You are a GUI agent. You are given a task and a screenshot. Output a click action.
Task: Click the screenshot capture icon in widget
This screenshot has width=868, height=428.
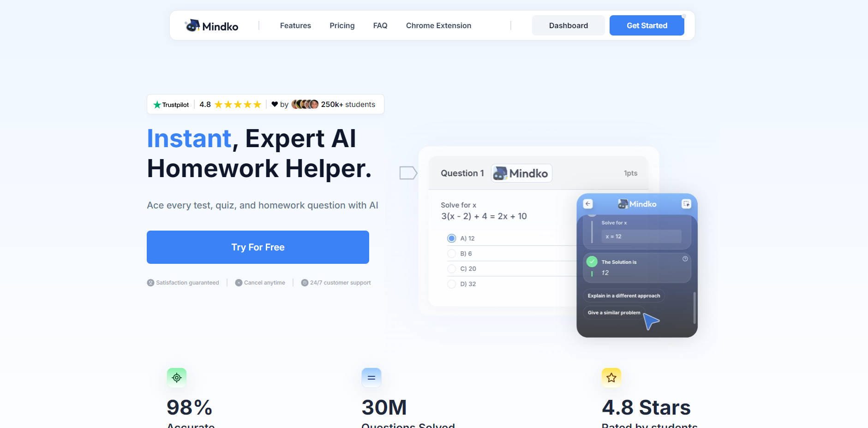pyautogui.click(x=686, y=204)
